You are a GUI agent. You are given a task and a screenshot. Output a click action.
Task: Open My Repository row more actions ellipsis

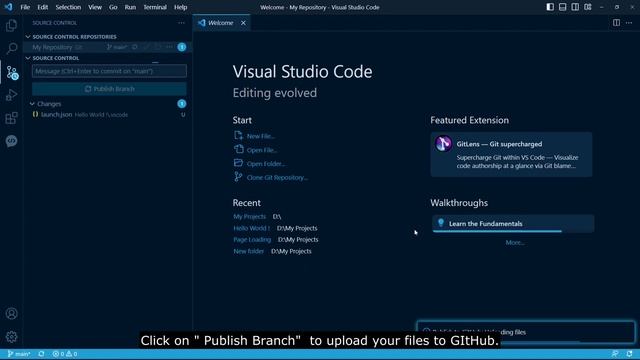[169, 47]
